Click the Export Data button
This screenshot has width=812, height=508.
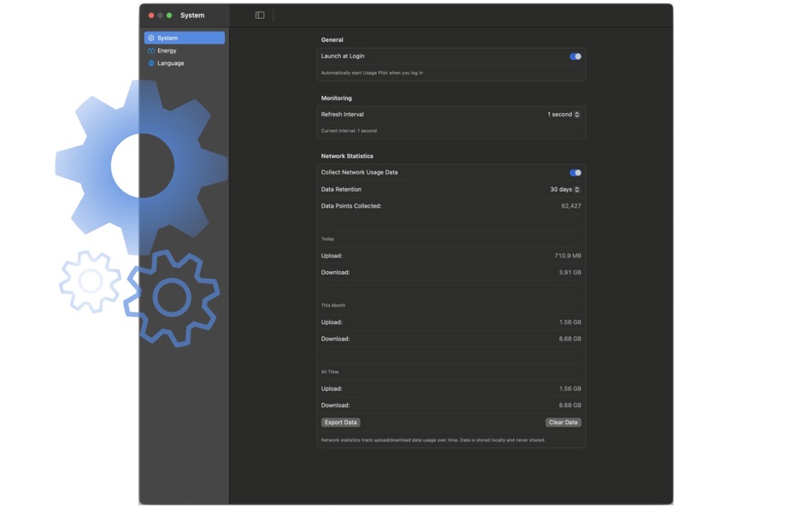[x=340, y=422]
